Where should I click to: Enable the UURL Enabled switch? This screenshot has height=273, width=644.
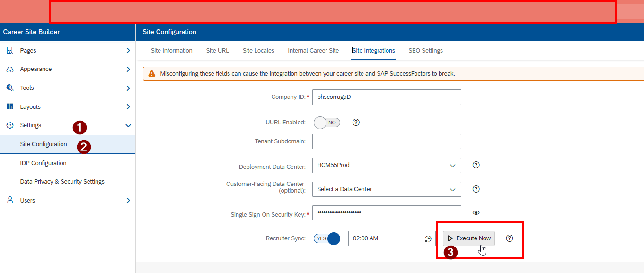point(326,123)
